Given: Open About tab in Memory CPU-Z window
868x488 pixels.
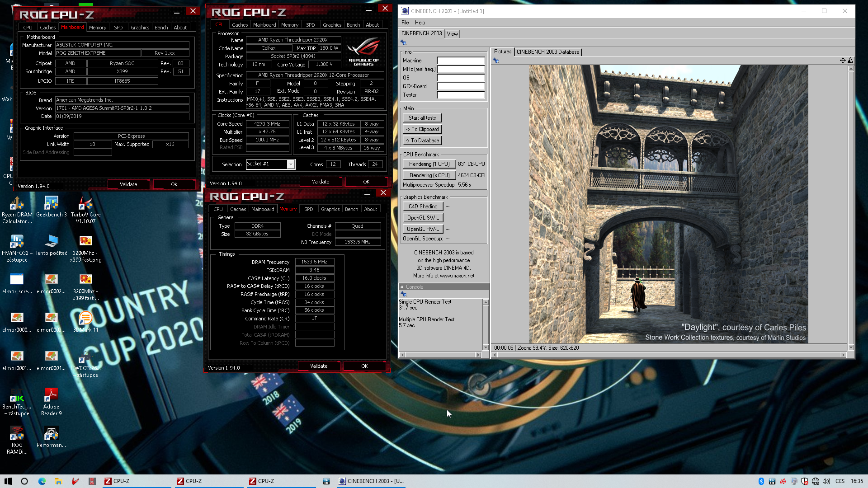Looking at the screenshot, I should pyautogui.click(x=370, y=209).
